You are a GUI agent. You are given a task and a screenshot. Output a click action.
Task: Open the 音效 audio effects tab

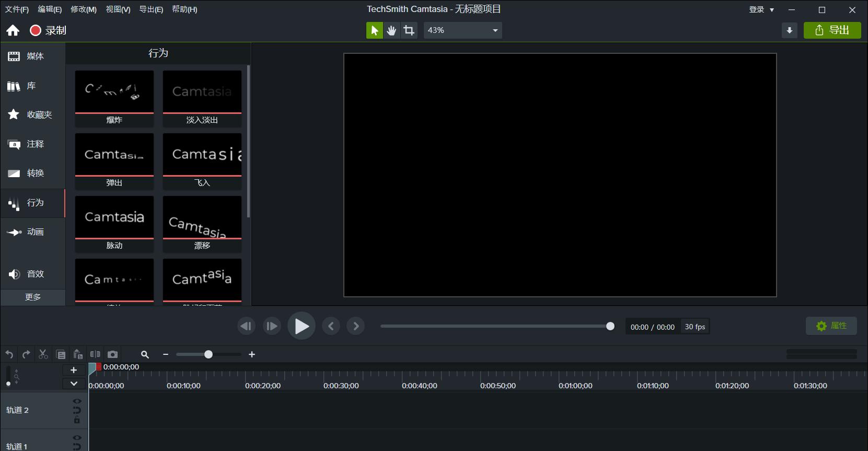click(x=33, y=274)
